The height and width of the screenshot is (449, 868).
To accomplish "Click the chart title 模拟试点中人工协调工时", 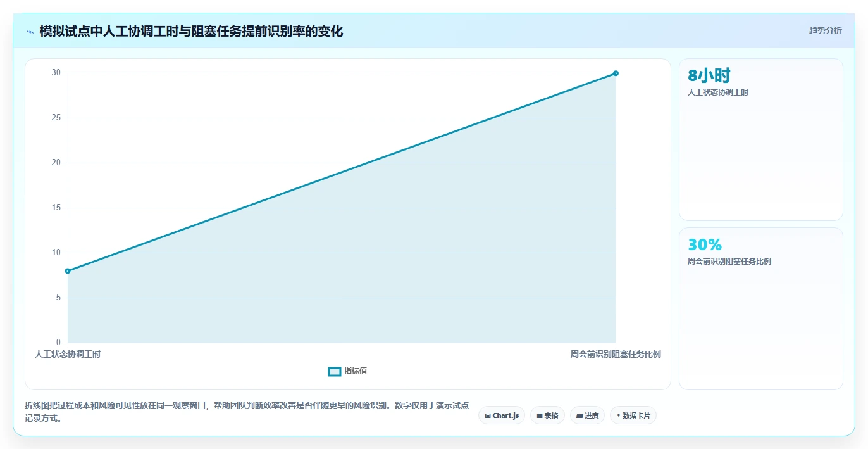I will tap(191, 31).
